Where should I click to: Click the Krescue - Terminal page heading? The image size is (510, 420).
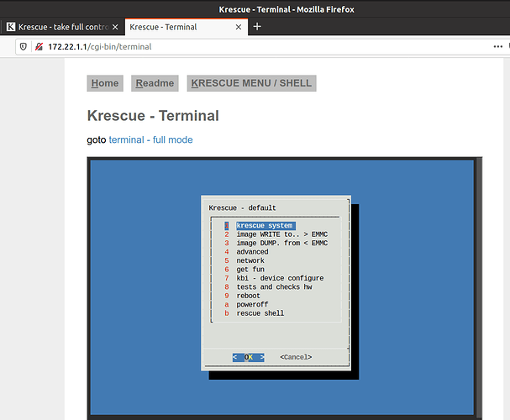[153, 116]
